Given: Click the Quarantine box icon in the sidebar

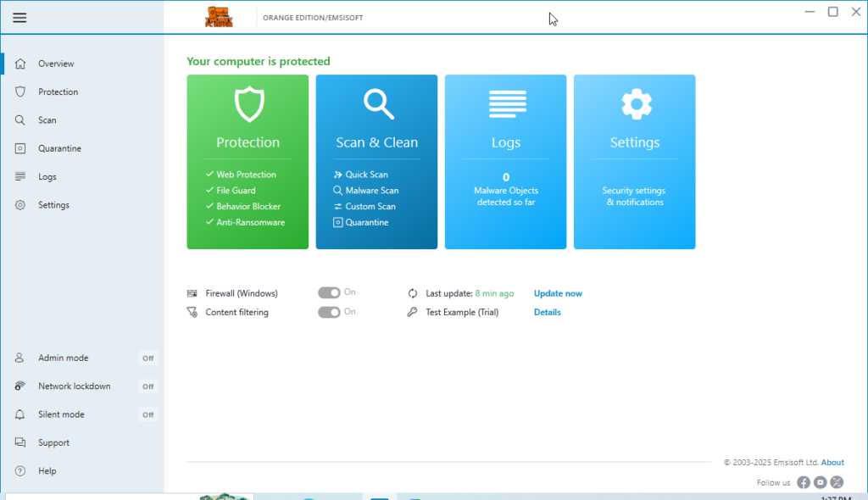Looking at the screenshot, I should pos(20,148).
